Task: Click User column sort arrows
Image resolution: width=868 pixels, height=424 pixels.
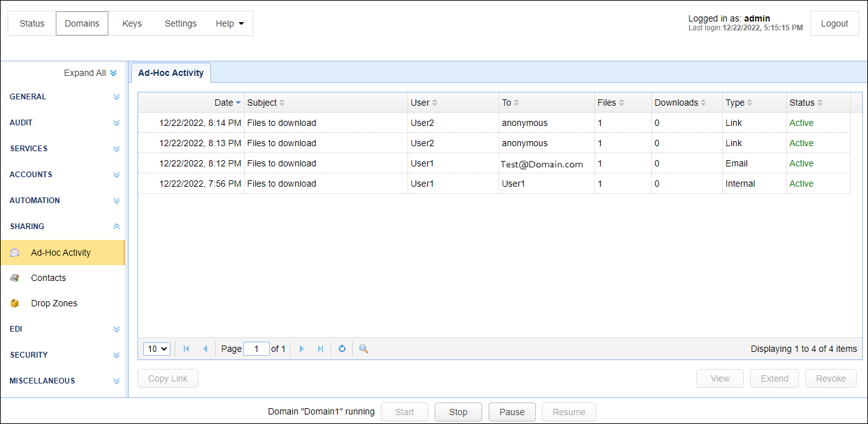Action: pyautogui.click(x=435, y=103)
